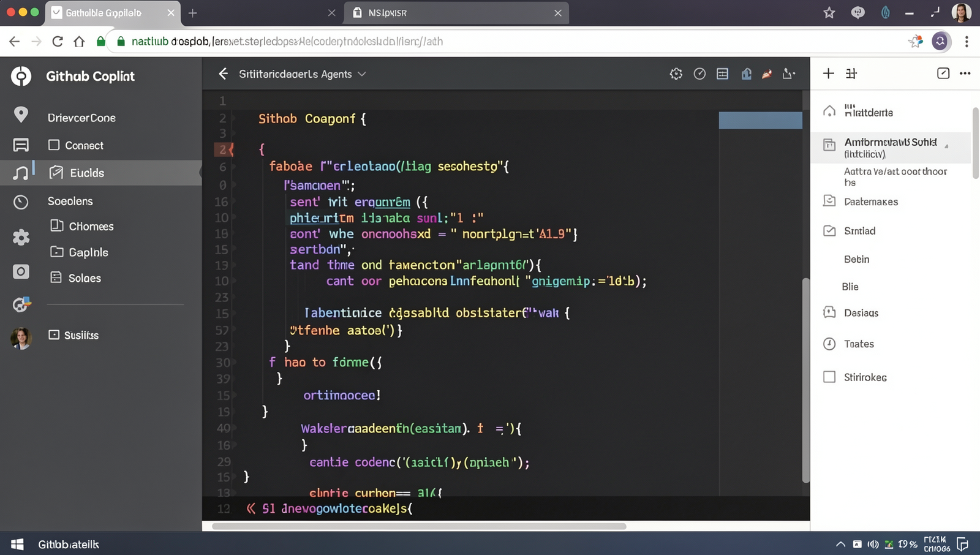Open the clock icon beside Soeolens
The width and height of the screenshot is (980, 555).
[x=21, y=202]
